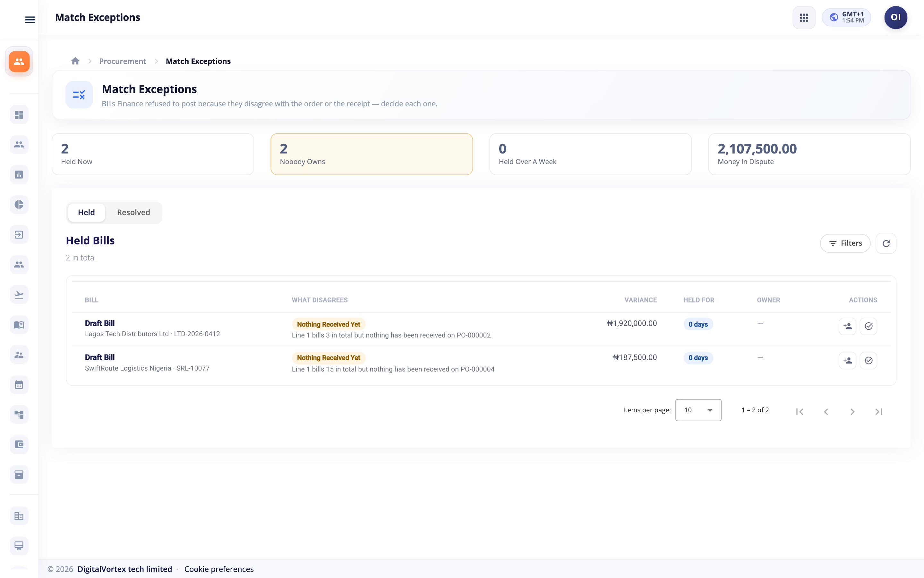Select the Money In Dispute card

coord(809,154)
